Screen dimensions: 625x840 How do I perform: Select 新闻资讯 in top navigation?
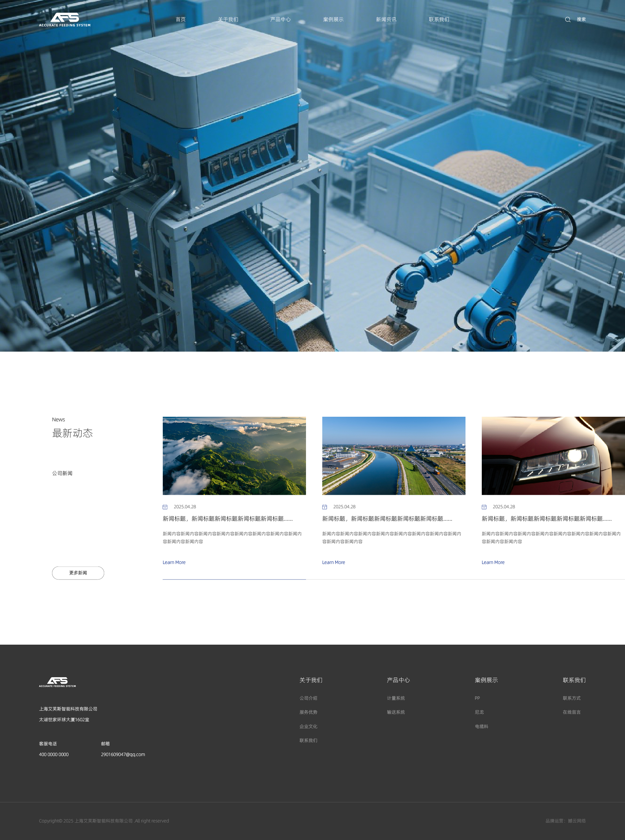point(386,20)
